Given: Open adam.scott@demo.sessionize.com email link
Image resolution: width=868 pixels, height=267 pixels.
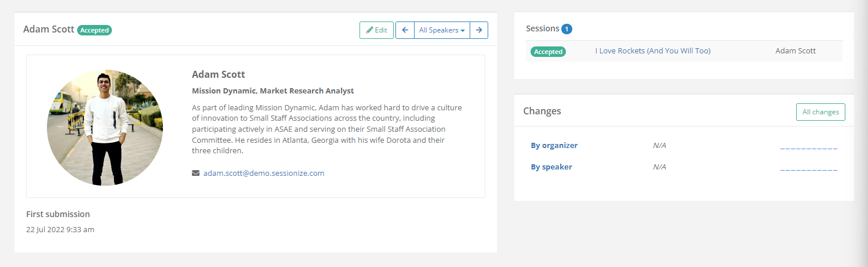Looking at the screenshot, I should [264, 173].
